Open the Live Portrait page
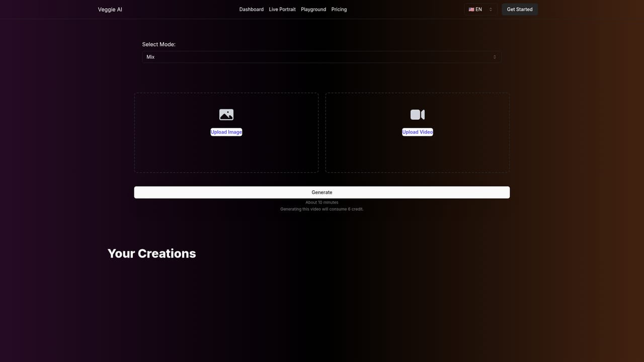 click(x=282, y=10)
